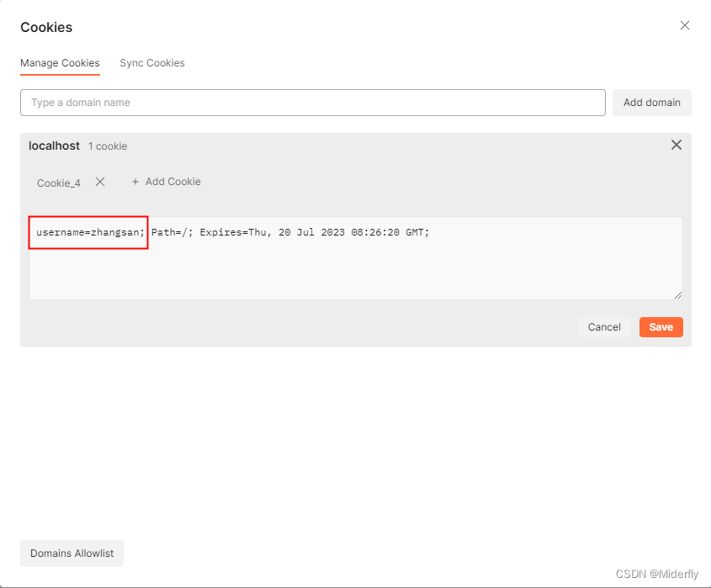Open Domains Allowlist
Screen dimensions: 711x588
72,554
